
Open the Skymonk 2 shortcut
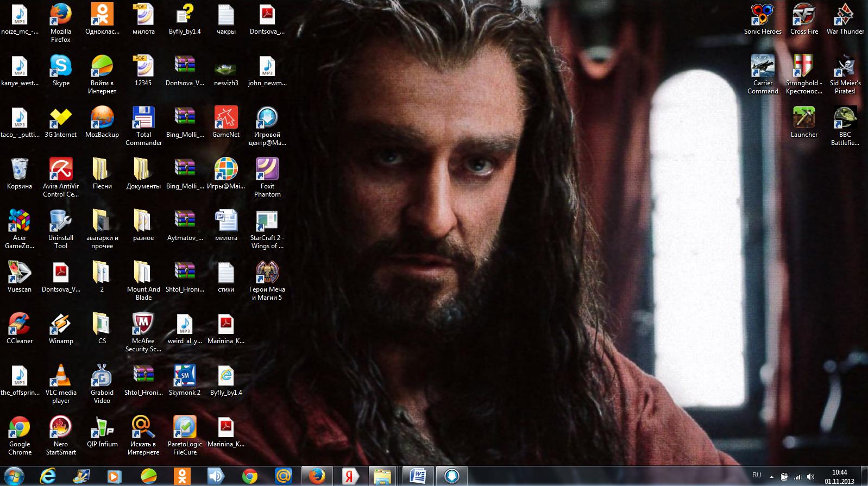(x=185, y=380)
